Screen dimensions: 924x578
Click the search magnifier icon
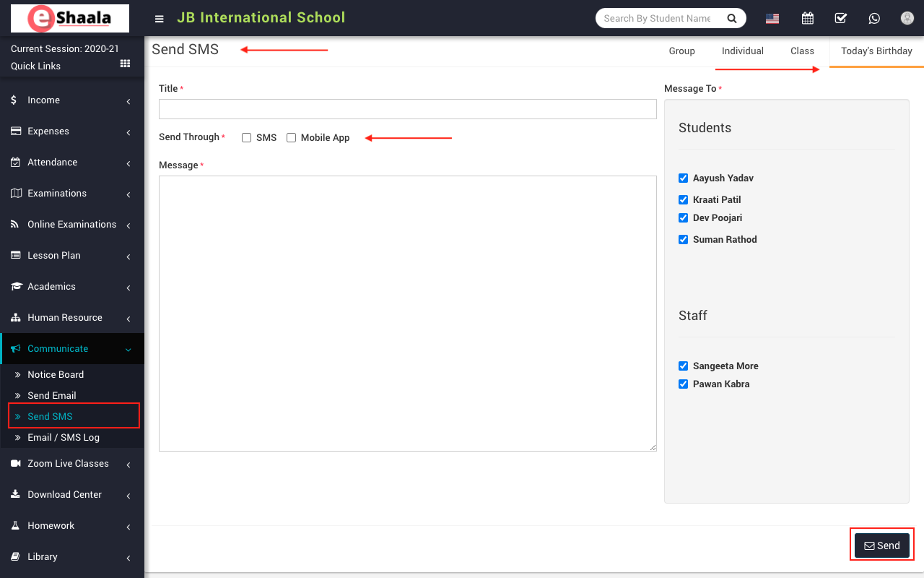(731, 19)
